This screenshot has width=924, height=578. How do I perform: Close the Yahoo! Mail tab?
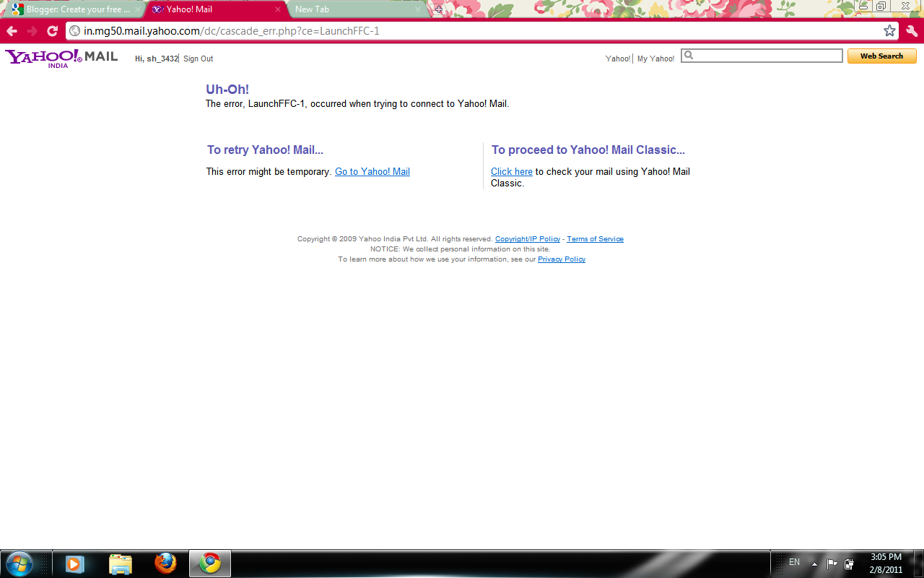point(278,9)
